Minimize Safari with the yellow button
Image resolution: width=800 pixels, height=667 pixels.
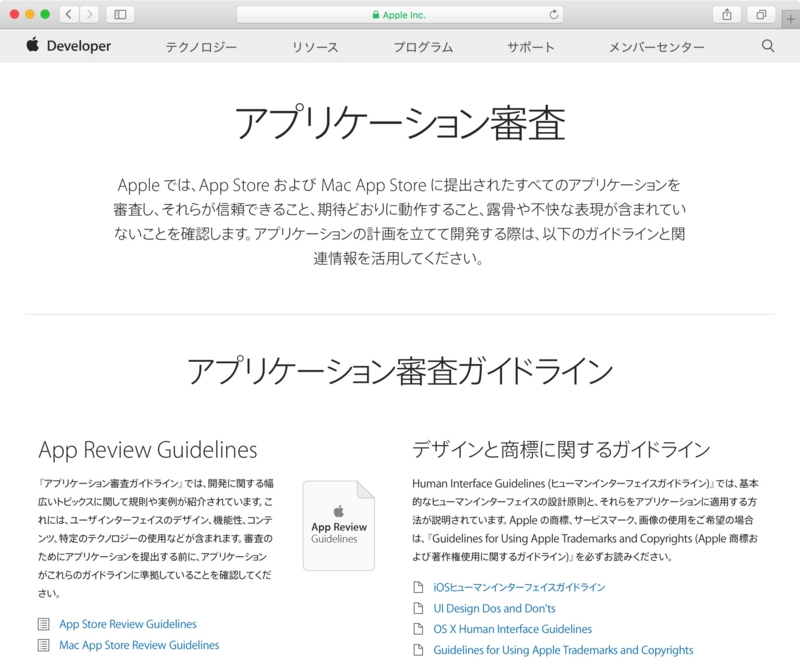[30, 14]
